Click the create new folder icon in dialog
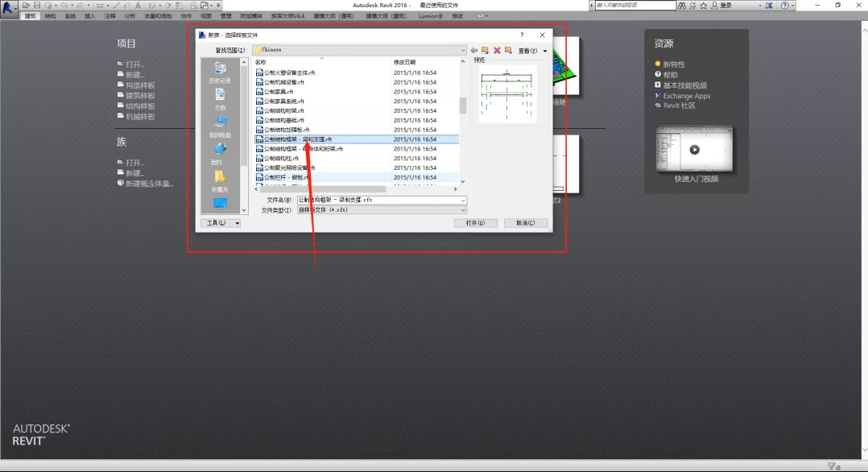Viewport: 868px width, 472px height. pos(508,51)
